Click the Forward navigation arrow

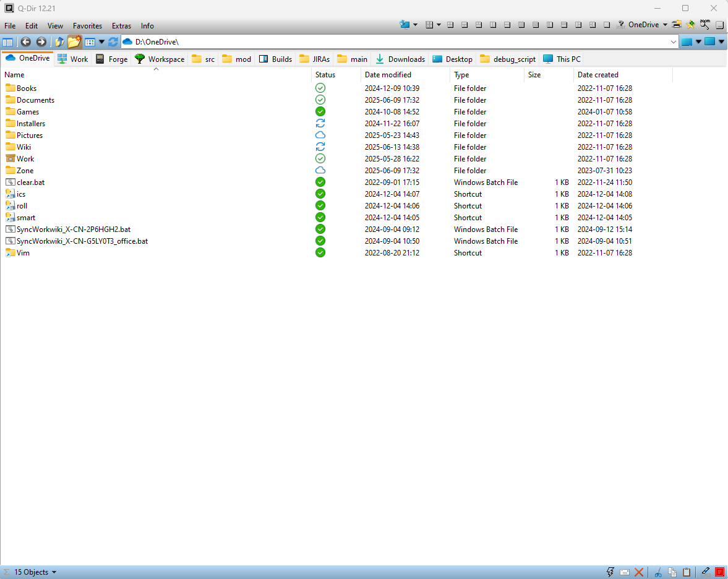click(41, 42)
